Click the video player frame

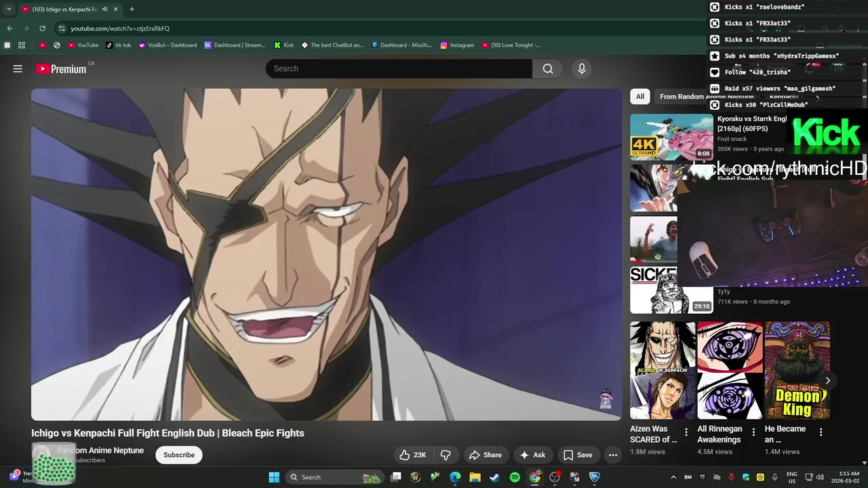click(x=326, y=254)
